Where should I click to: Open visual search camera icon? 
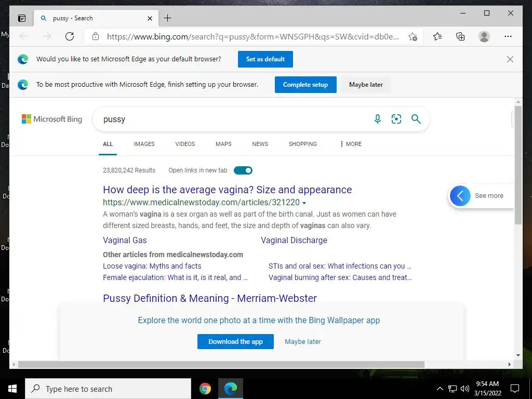tap(396, 119)
